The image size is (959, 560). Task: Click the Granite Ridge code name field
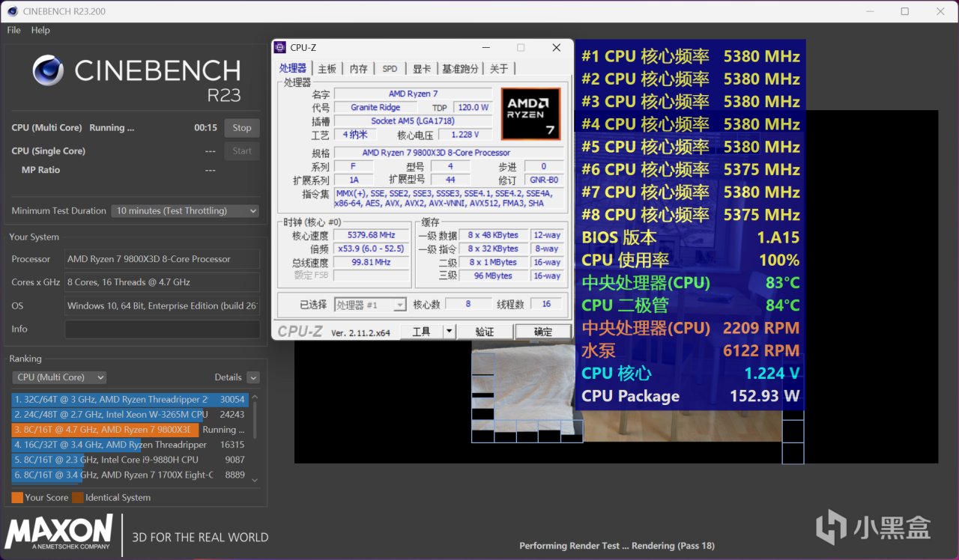coord(375,108)
